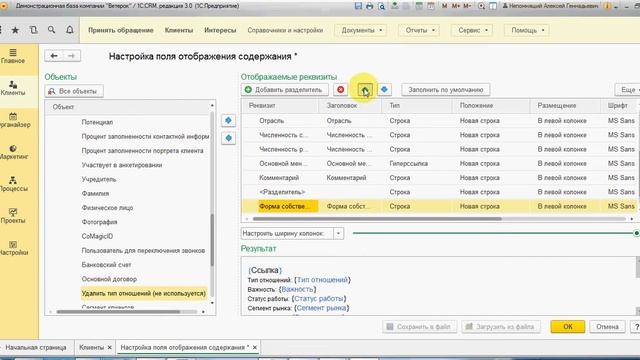Screen dimensions: 640x360
Task: Click Все объекты button
Action: pyautogui.click(x=74, y=91)
